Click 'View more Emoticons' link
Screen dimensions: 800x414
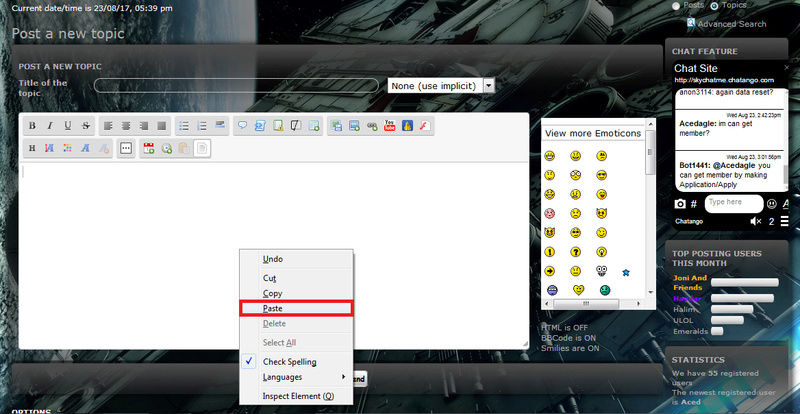click(x=593, y=133)
